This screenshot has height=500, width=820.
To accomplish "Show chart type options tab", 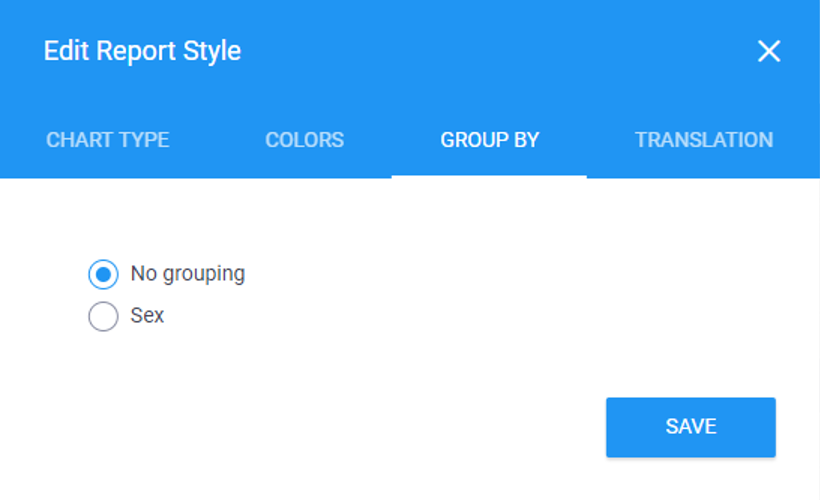I will tap(108, 140).
